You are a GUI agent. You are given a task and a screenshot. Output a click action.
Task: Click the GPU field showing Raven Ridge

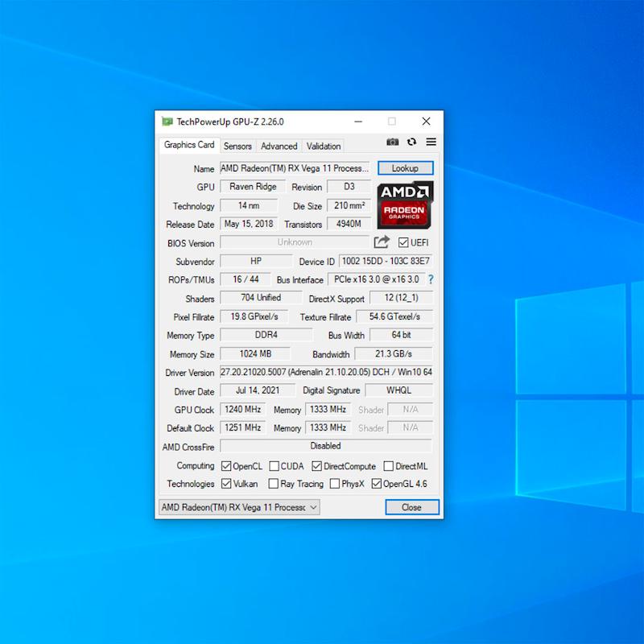point(253,187)
